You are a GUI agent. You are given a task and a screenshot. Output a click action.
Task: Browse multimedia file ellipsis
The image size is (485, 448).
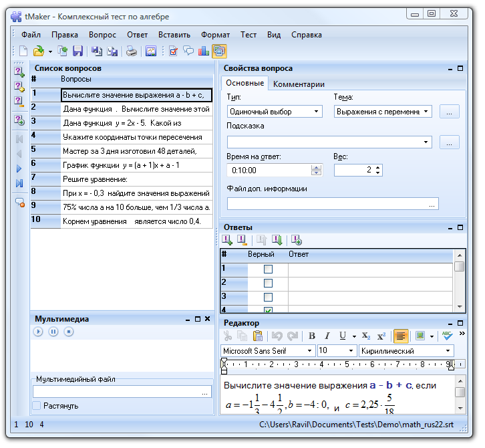[205, 392]
